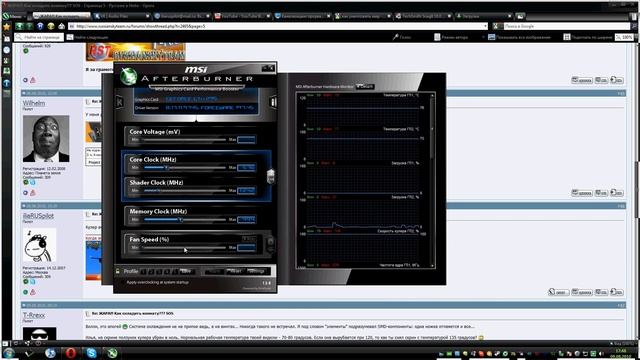
Task: Click the Fan Speed value field
Action: pyautogui.click(x=247, y=247)
